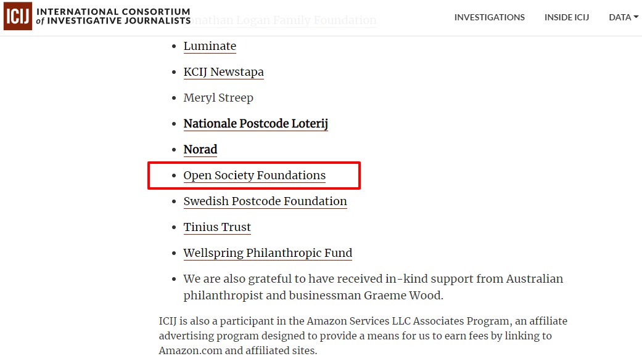This screenshot has height=364, width=642.
Task: Open the Investigations menu
Action: click(489, 17)
